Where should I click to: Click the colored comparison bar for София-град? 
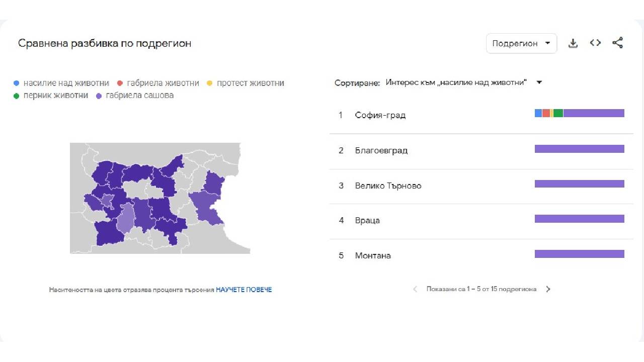(579, 113)
